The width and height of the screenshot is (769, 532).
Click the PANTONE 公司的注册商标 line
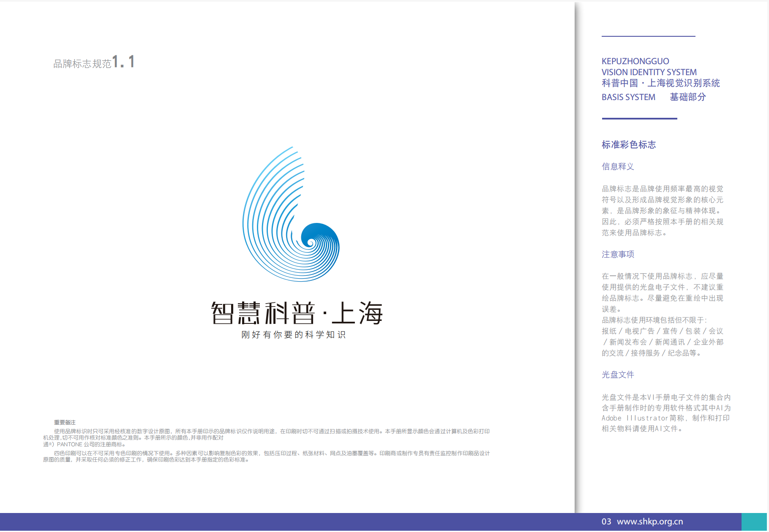click(85, 445)
